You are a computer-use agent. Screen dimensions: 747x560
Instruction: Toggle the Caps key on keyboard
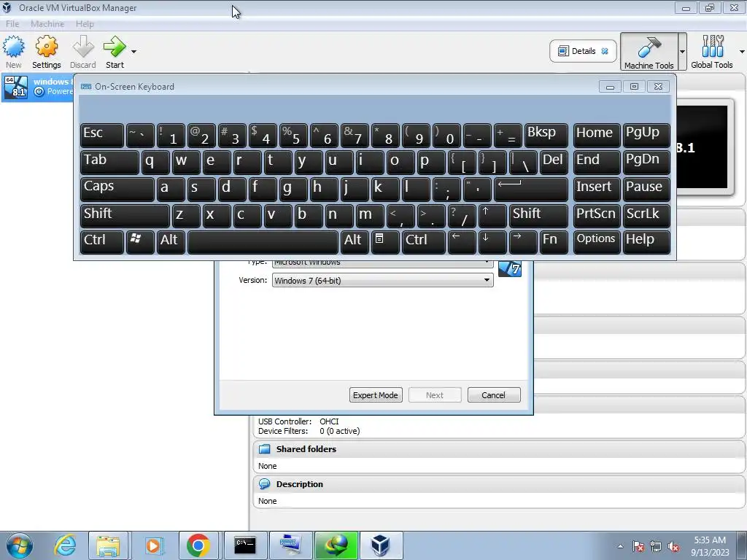[117, 189]
